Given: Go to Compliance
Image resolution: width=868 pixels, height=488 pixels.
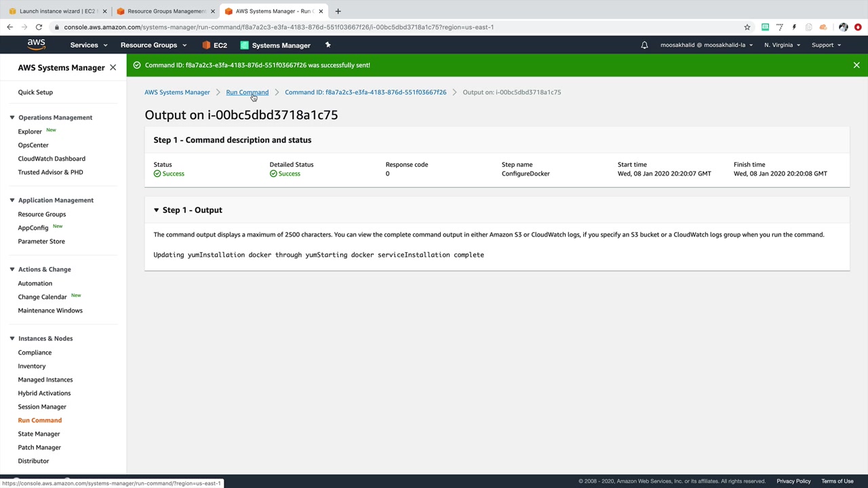Looking at the screenshot, I should coord(35,352).
